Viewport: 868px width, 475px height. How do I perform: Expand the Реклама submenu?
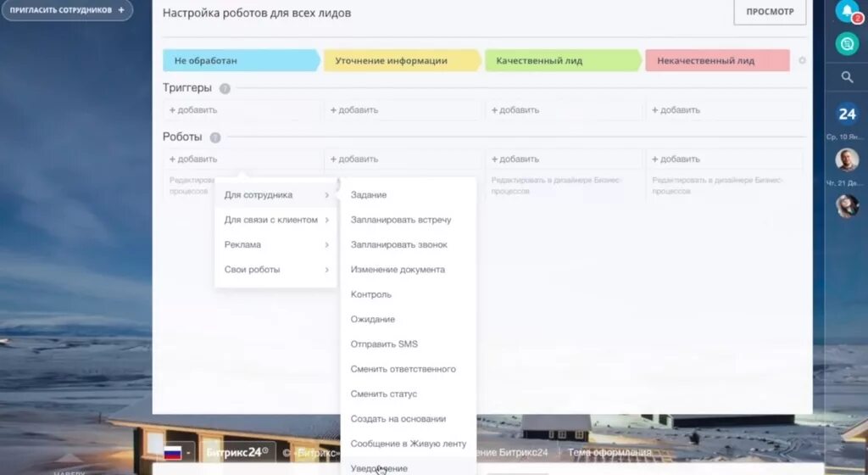tap(275, 244)
